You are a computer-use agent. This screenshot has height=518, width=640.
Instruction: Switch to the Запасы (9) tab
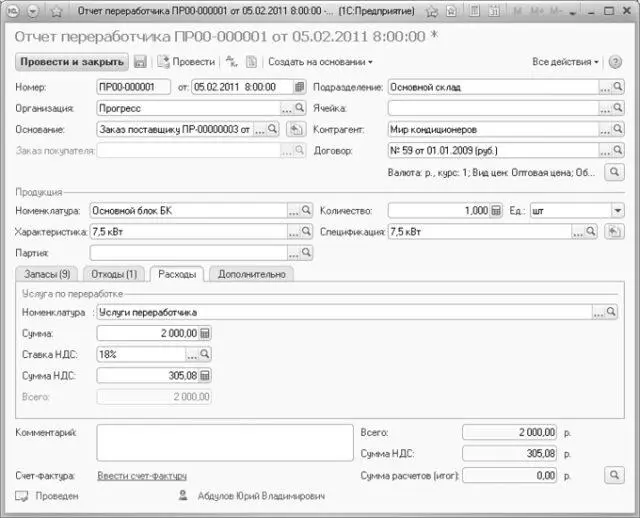[47, 274]
